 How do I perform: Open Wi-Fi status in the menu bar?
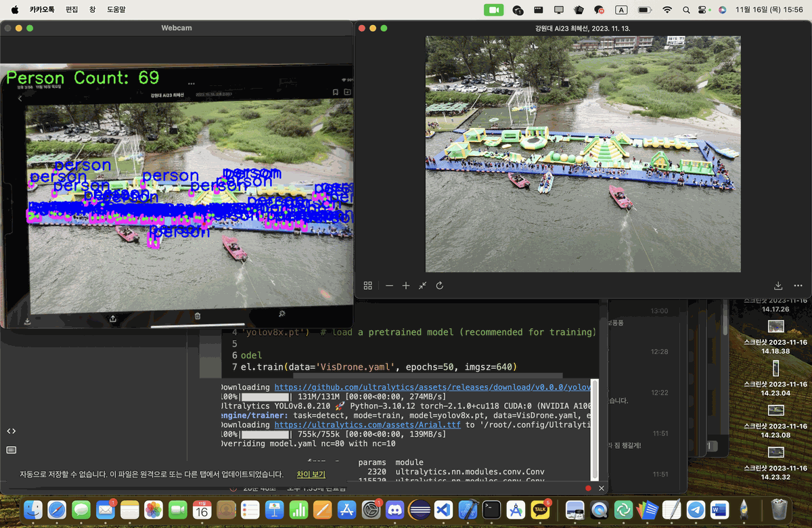click(x=667, y=10)
